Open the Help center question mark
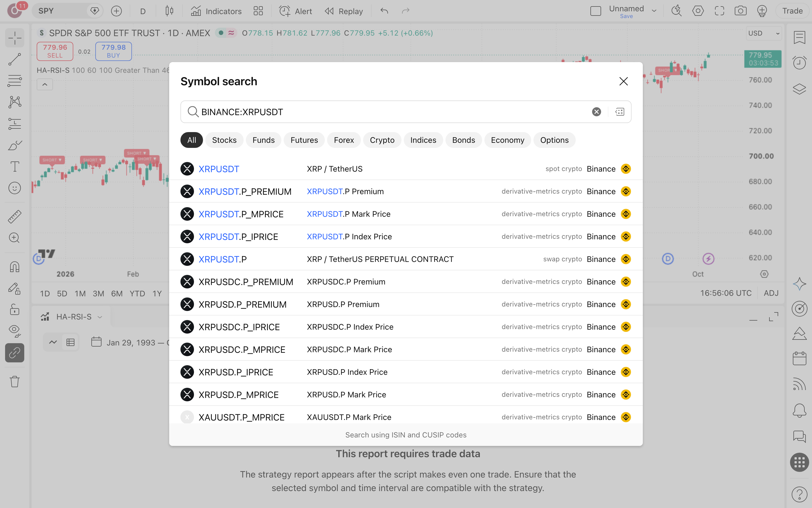The image size is (812, 508). click(x=799, y=494)
